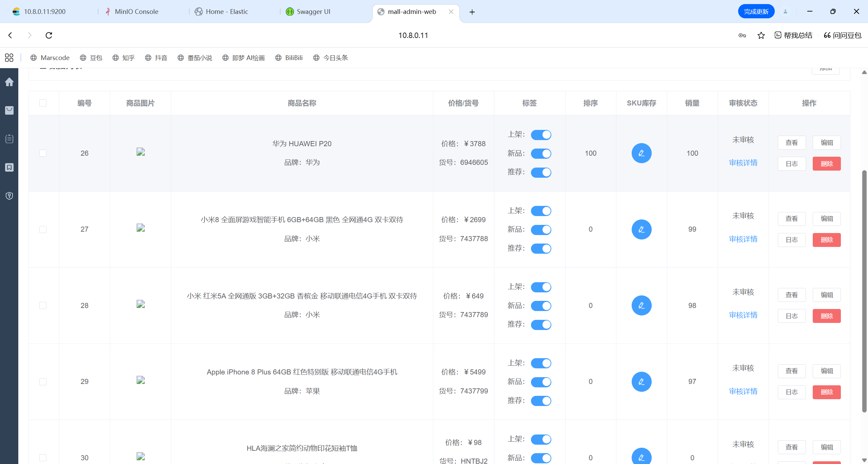This screenshot has height=464, width=868.
Task: Close the mall-admin-web tab
Action: pyautogui.click(x=451, y=12)
